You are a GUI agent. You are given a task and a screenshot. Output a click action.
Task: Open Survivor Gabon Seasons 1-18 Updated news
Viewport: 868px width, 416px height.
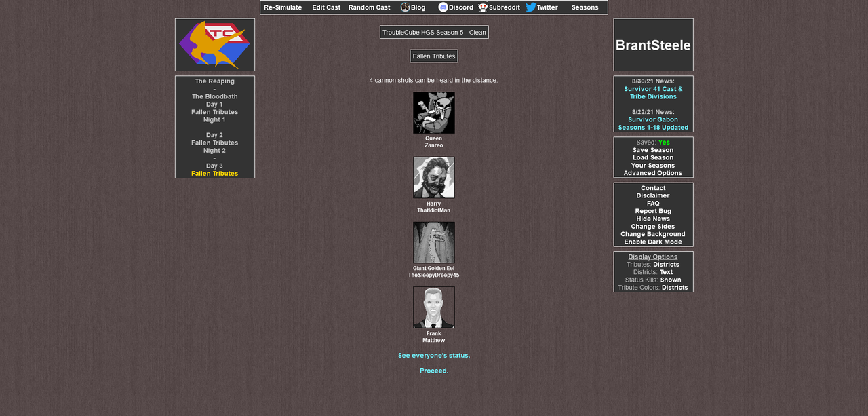tap(653, 124)
